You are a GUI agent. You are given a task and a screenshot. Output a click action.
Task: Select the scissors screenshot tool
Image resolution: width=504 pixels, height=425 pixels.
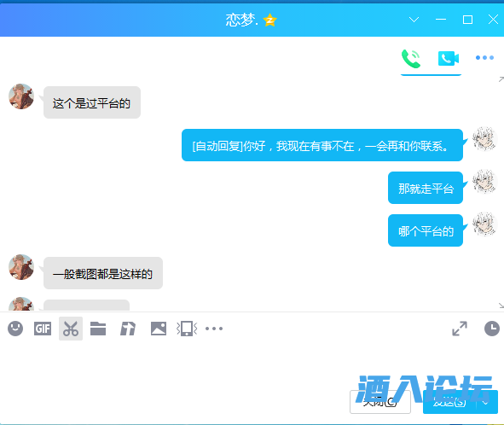[71, 329]
